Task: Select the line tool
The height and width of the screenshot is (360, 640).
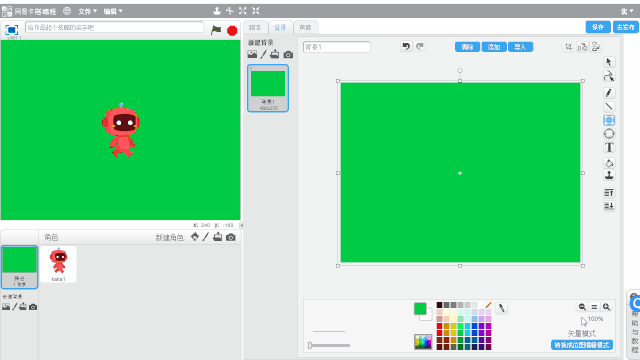Action: (x=609, y=107)
